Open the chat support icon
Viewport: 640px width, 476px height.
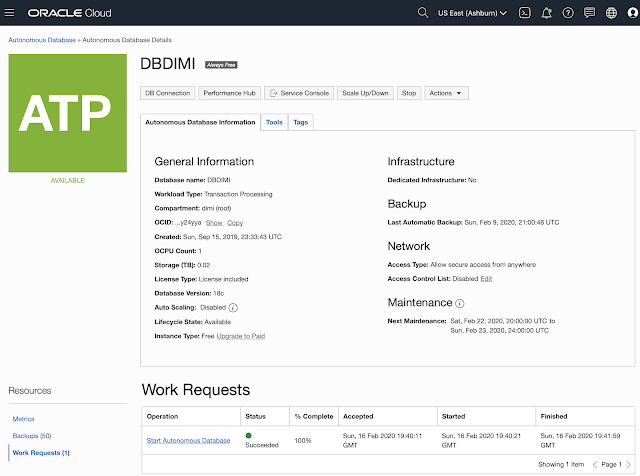[589, 13]
